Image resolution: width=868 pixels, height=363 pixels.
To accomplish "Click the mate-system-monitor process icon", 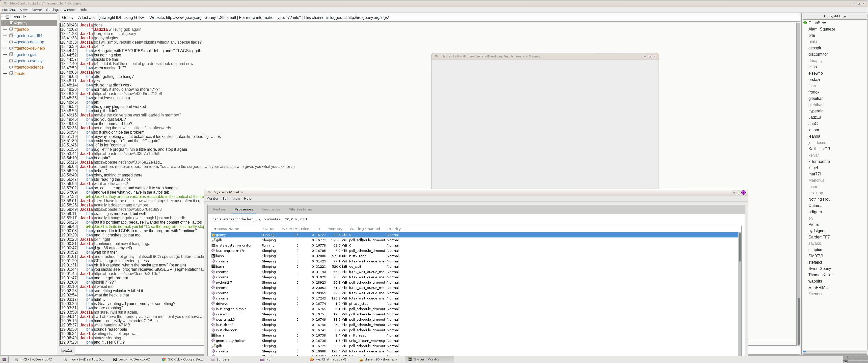I will tap(213, 246).
